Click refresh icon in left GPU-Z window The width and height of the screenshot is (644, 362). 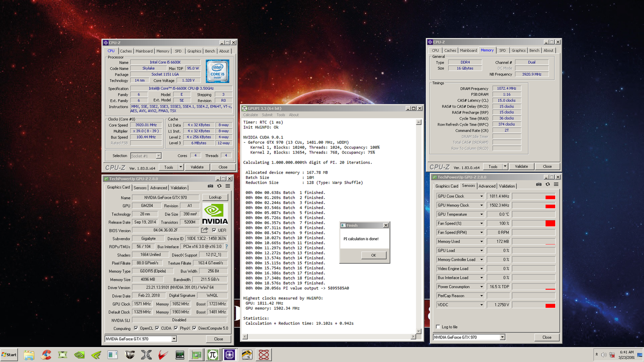click(x=219, y=186)
